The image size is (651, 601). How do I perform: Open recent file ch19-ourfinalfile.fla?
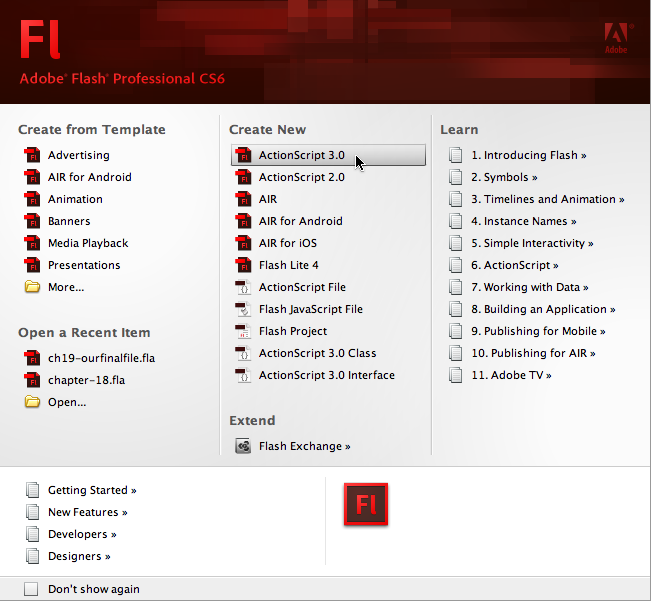101,358
